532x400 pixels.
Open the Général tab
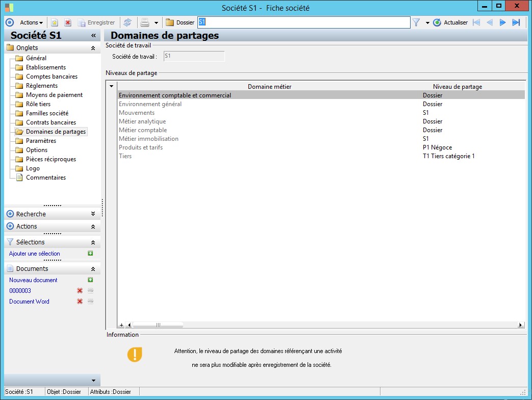(36, 58)
